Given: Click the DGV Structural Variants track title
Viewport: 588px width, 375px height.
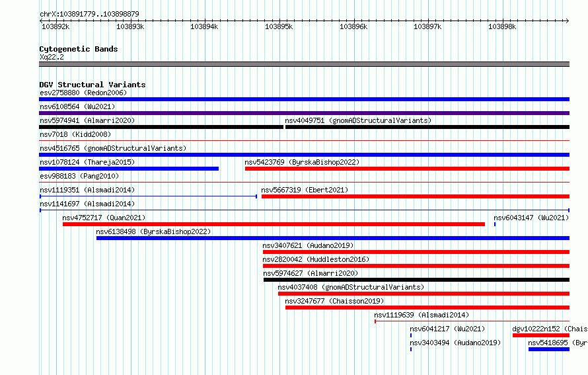Looking at the screenshot, I should 92,85.
